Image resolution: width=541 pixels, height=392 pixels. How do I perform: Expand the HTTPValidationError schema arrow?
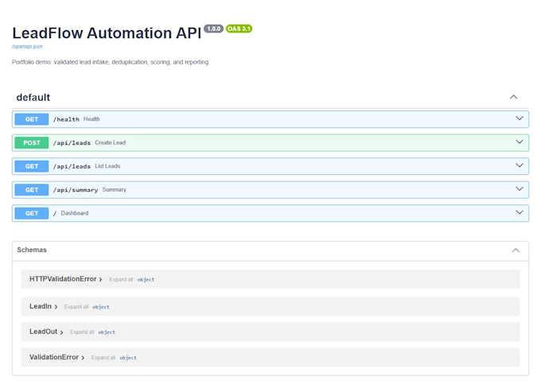100,280
